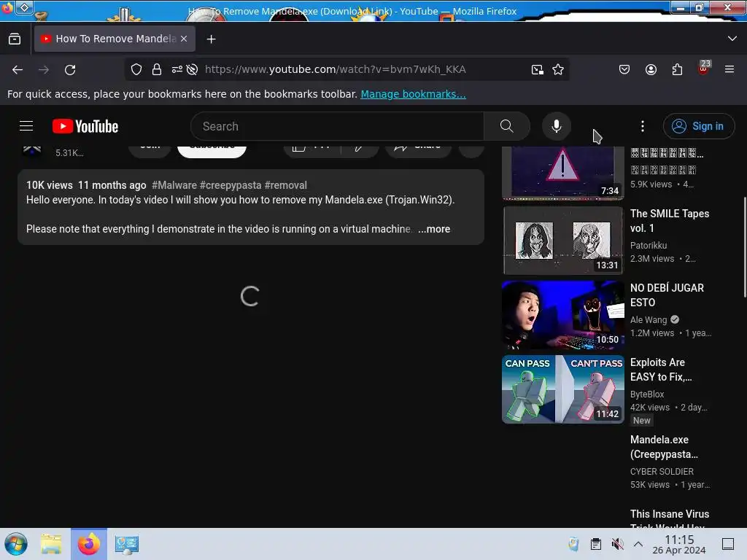Open the file manager taskbar icon

coord(51,544)
